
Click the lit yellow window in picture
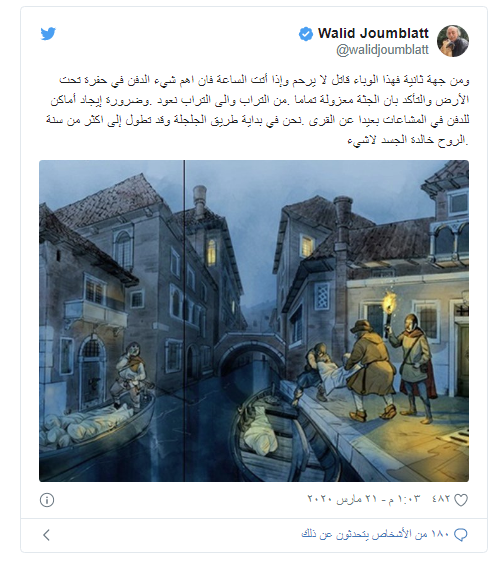click(212, 252)
